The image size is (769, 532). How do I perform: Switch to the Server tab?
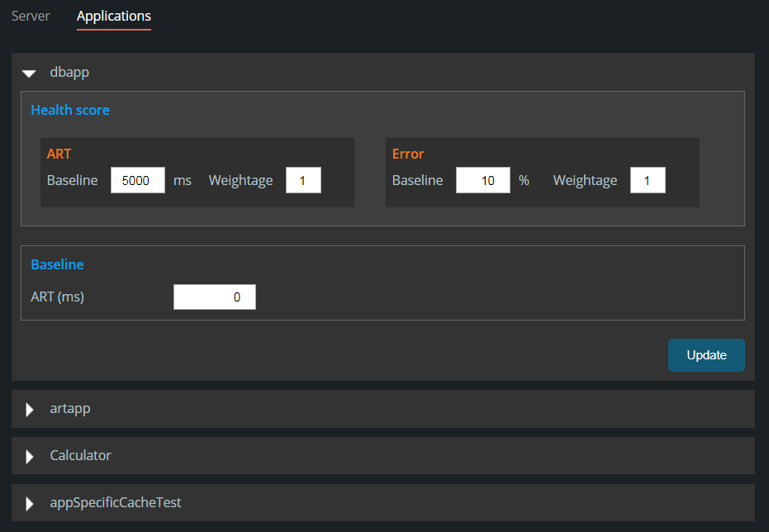(30, 16)
